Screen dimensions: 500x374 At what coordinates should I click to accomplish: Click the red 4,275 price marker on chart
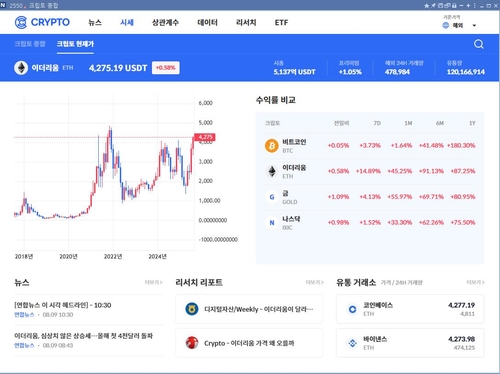[205, 137]
